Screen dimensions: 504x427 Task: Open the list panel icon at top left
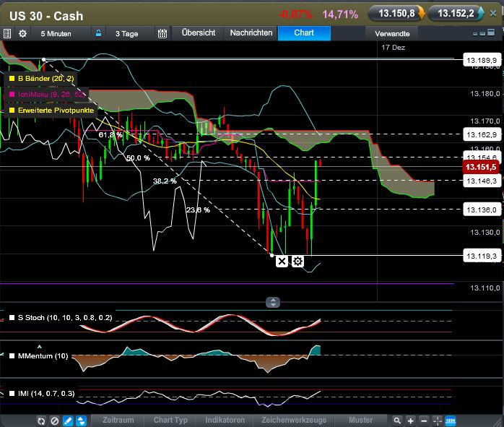tap(7, 33)
